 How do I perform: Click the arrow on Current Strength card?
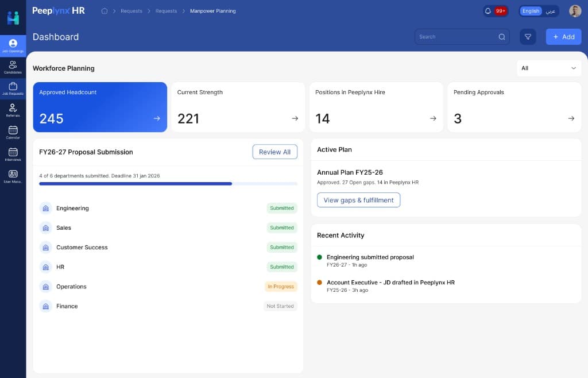point(295,118)
